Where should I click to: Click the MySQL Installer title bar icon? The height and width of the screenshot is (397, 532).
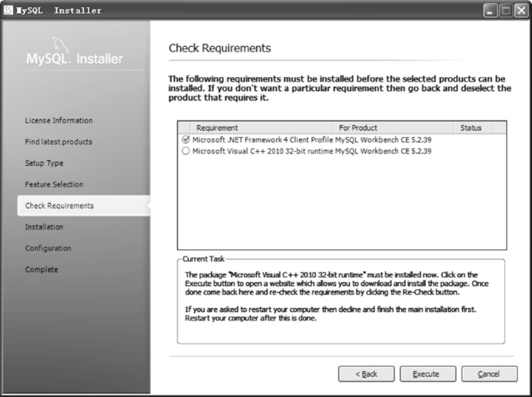click(x=8, y=10)
